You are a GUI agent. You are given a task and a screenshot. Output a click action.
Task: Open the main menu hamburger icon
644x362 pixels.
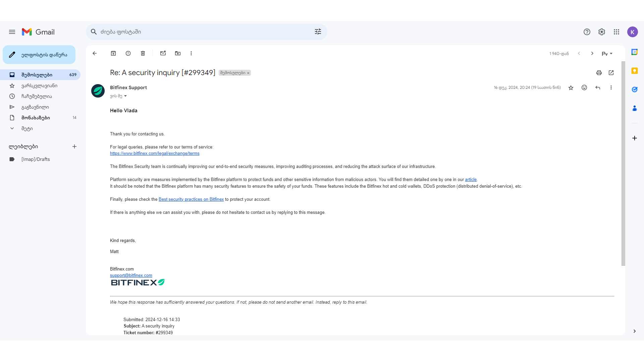coord(12,32)
